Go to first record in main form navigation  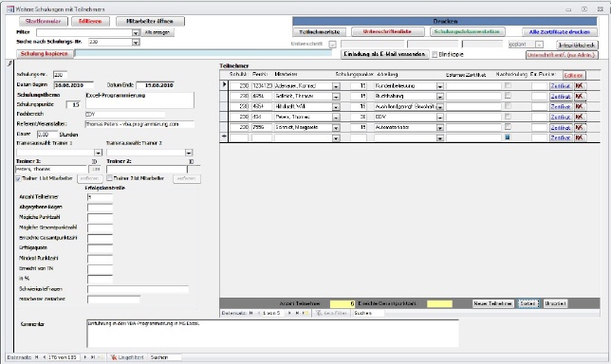(x=37, y=357)
